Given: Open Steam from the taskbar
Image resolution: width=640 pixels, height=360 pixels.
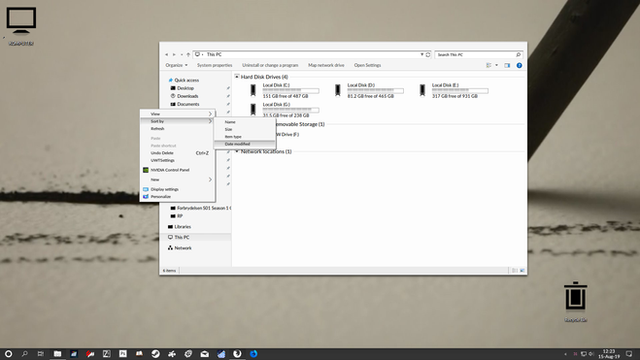Looking at the screenshot, I should [156, 354].
